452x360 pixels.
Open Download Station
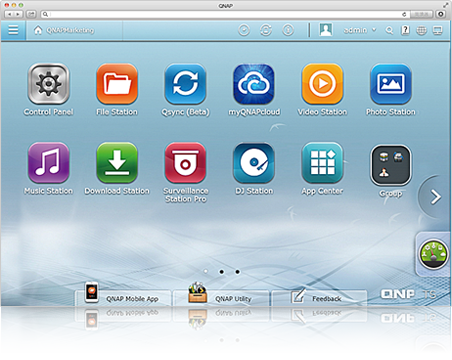pyautogui.click(x=117, y=163)
